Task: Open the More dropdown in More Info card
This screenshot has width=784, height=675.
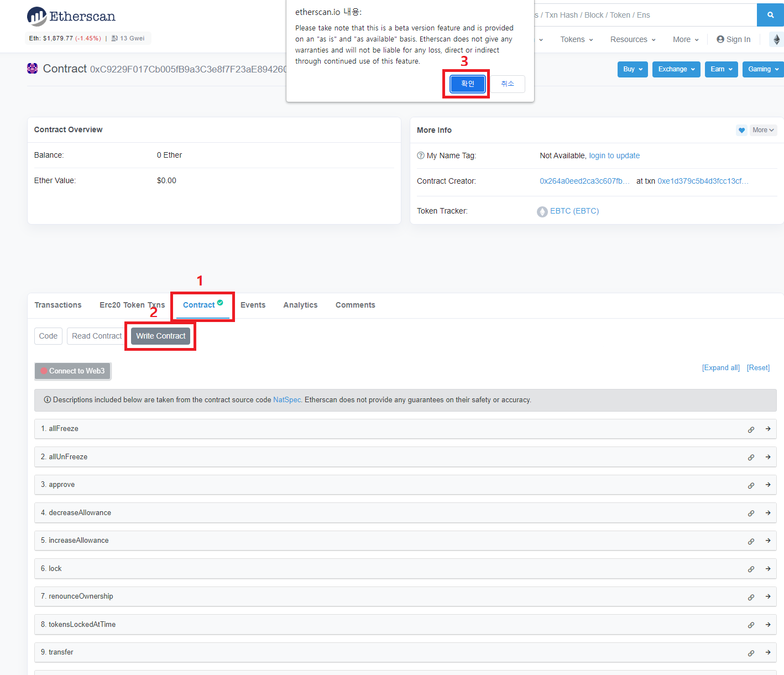Action: click(763, 130)
